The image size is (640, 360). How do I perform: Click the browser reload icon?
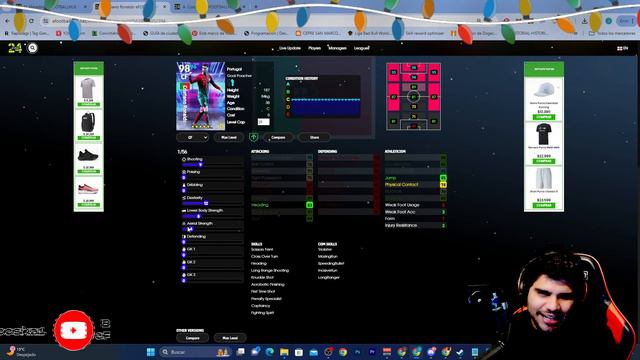[31, 20]
